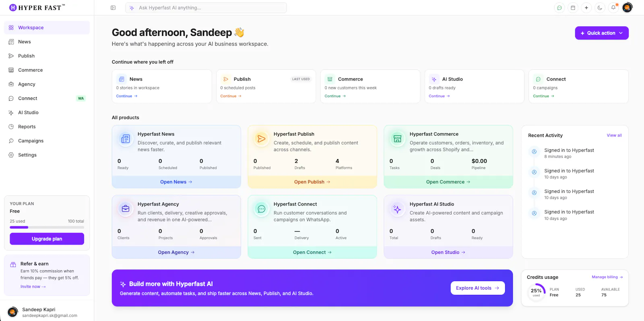This screenshot has height=321, width=644.
Task: Click the Open Agency link
Action: (176, 253)
